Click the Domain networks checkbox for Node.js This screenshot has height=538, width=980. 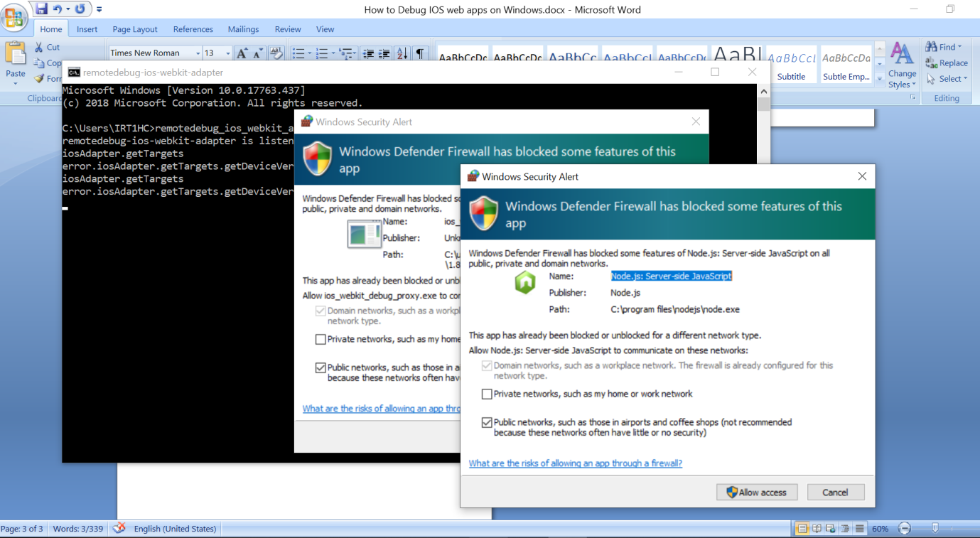tap(487, 365)
